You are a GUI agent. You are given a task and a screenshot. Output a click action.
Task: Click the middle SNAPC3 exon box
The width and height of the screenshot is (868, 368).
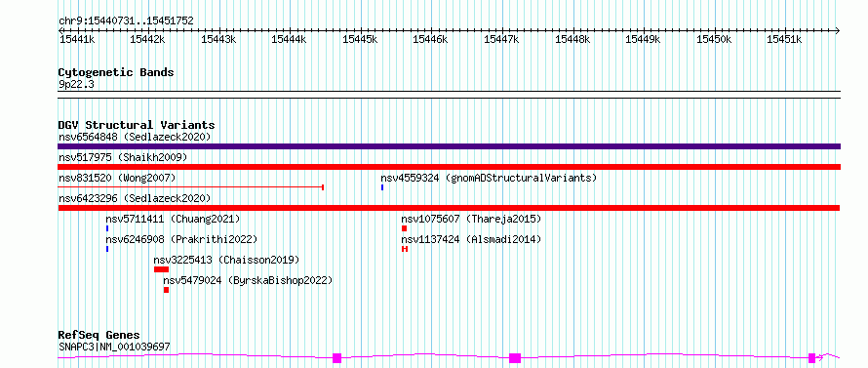coord(515,358)
